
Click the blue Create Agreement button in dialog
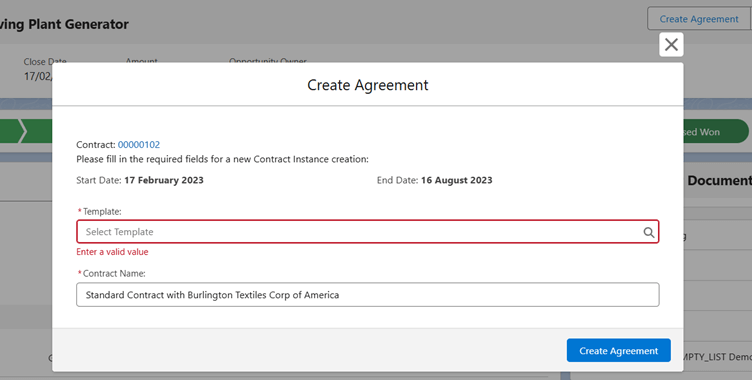tap(618, 350)
